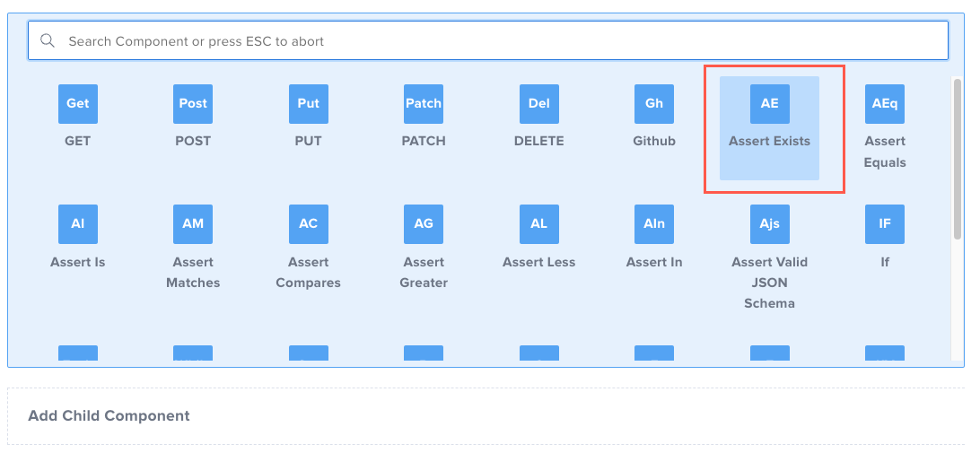Select the Assert Exists component
Screen dimensions: 980x453
(x=769, y=104)
